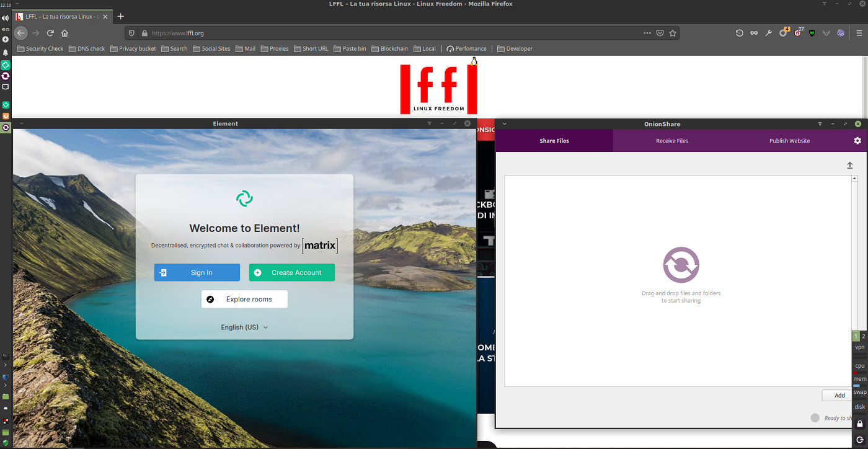Open the Proxies bookmark folder
868x449 pixels.
[x=275, y=48]
